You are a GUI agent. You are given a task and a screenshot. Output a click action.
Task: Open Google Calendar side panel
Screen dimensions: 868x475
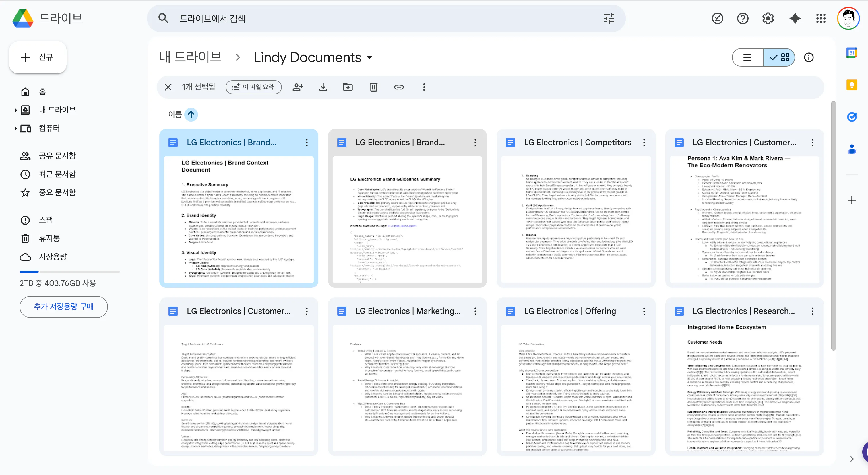tap(851, 53)
